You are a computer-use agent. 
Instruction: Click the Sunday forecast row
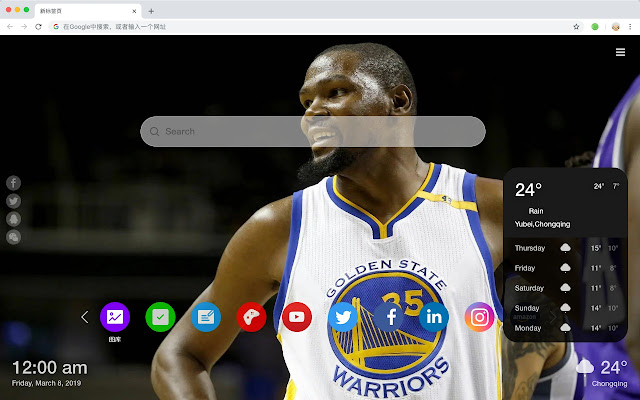pyautogui.click(x=566, y=308)
